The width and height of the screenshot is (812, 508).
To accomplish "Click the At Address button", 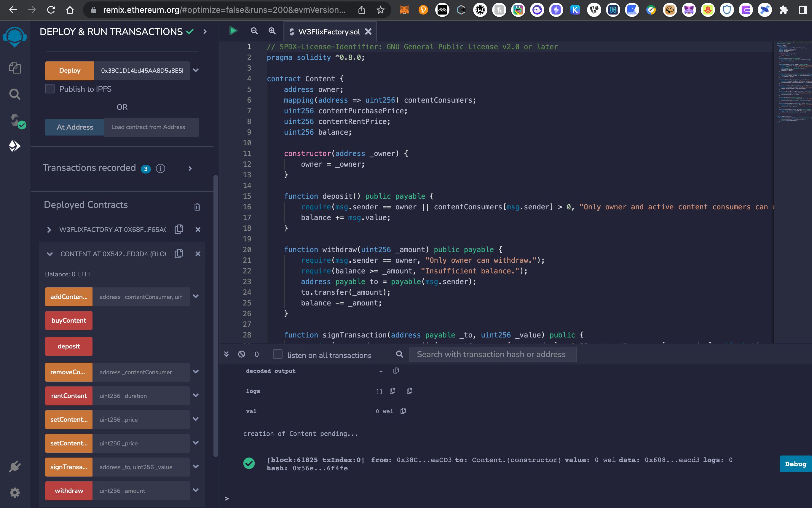I will tap(75, 127).
